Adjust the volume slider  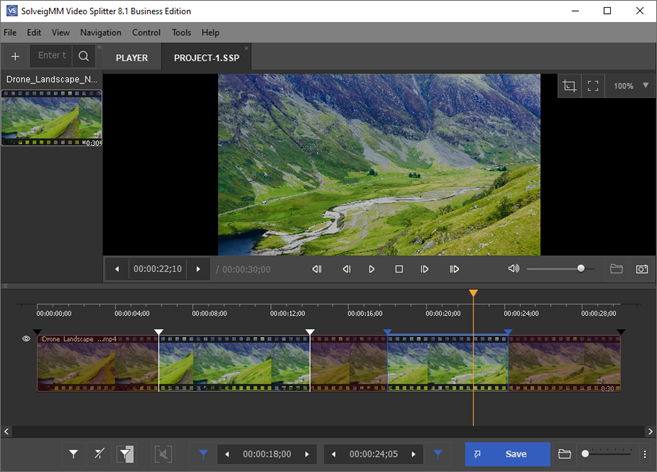tap(561, 269)
